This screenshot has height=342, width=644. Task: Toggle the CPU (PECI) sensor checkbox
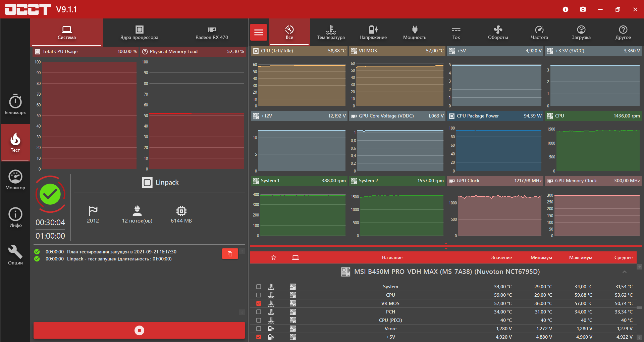pos(259,320)
